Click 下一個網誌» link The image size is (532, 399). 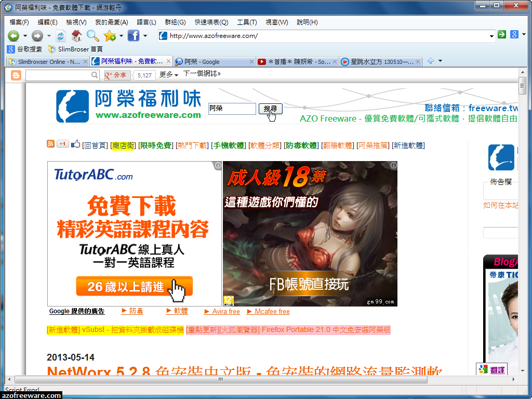[x=202, y=74]
